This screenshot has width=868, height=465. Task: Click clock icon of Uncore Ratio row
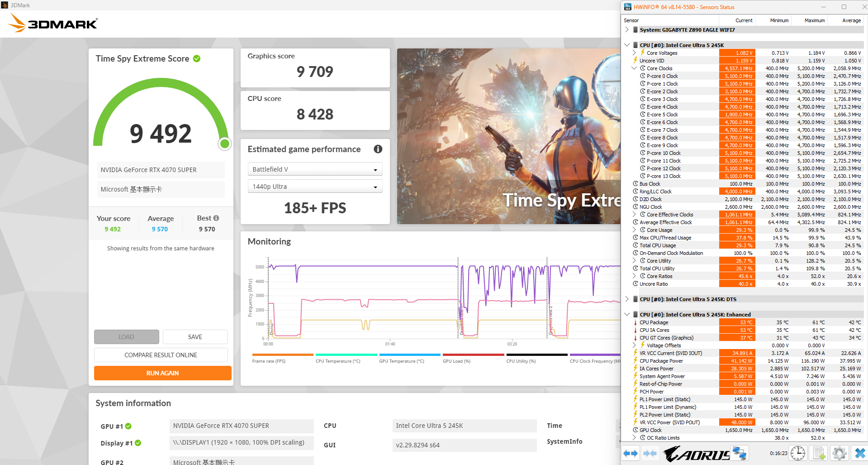tap(636, 284)
